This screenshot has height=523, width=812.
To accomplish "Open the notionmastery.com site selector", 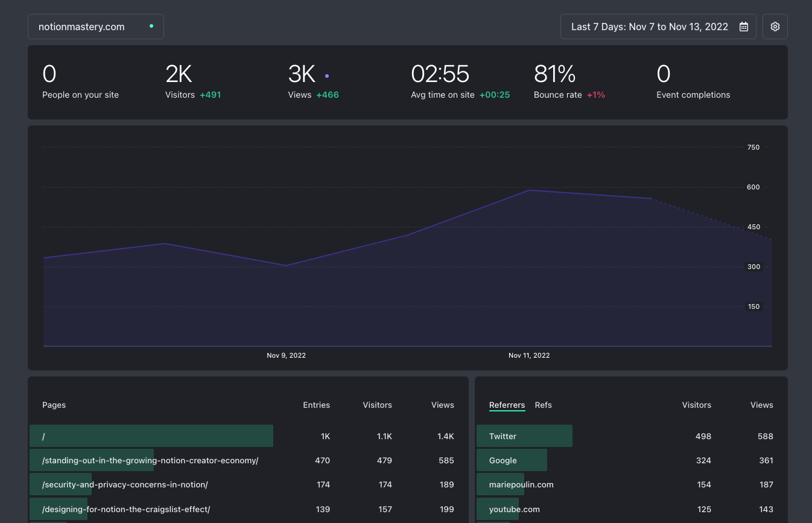I will [x=95, y=27].
